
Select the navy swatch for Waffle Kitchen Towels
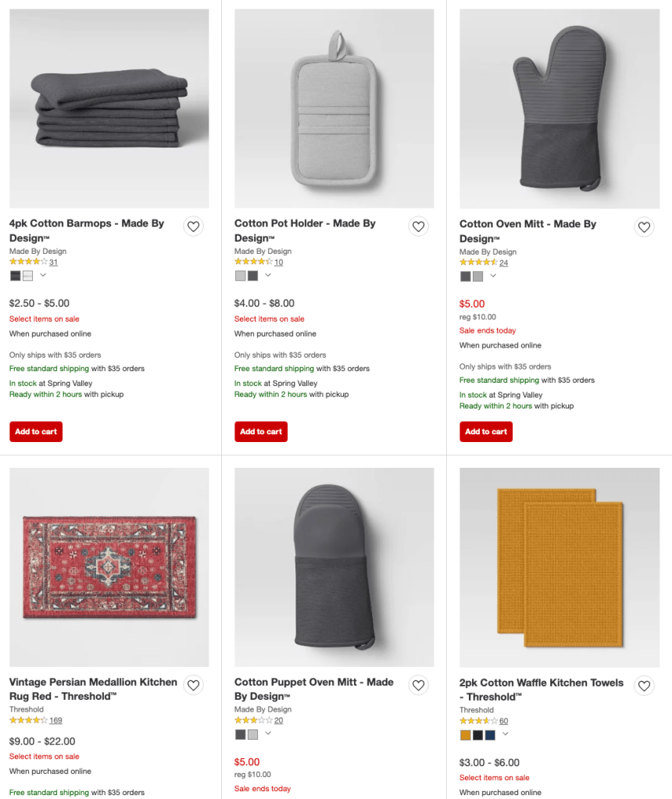coord(491,734)
